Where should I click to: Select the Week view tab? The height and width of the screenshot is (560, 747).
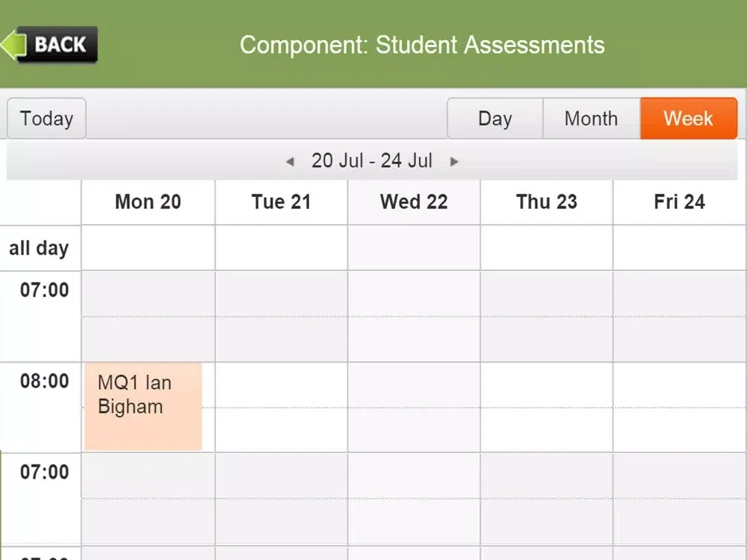click(689, 119)
